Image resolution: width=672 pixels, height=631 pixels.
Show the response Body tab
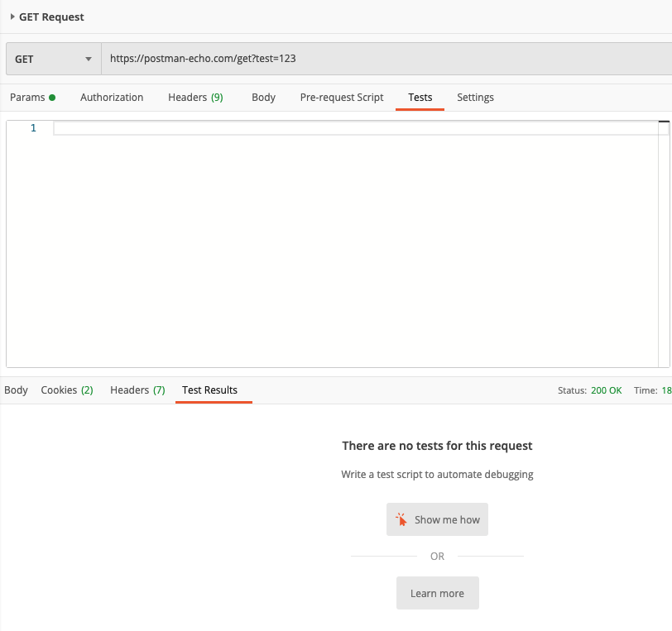pos(16,390)
